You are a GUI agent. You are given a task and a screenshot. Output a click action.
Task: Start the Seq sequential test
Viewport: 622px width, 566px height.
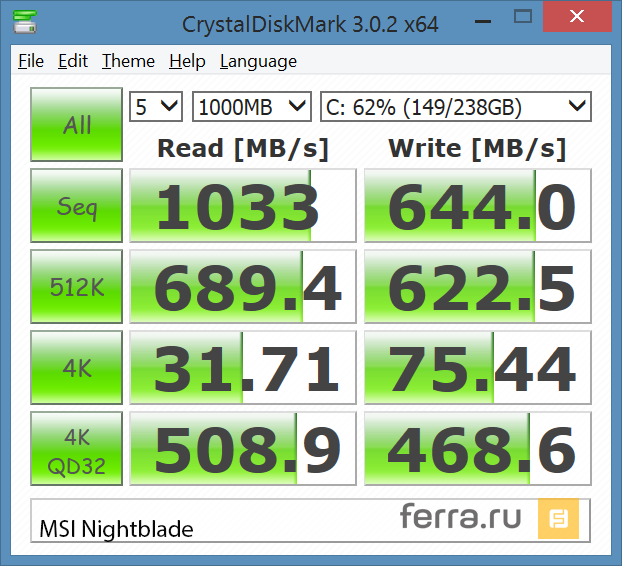click(x=77, y=206)
